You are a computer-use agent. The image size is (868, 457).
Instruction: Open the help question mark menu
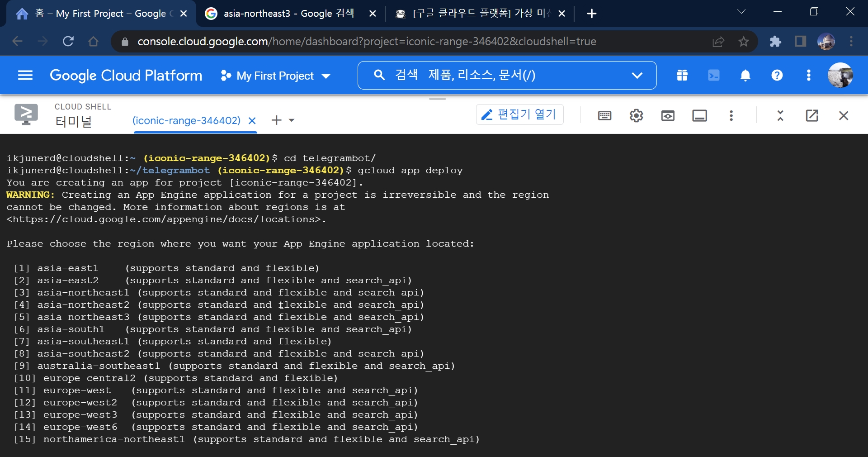click(x=777, y=76)
